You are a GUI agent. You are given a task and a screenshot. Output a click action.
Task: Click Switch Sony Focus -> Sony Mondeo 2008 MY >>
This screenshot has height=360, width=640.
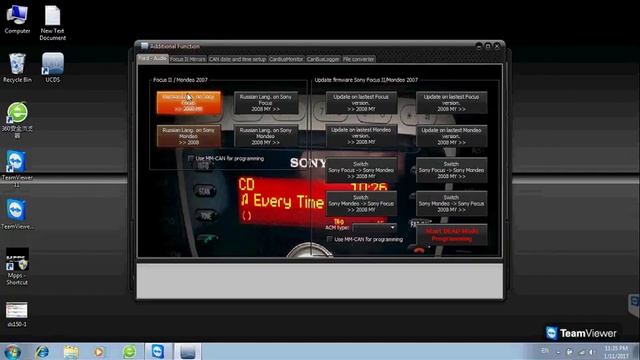tap(451, 170)
